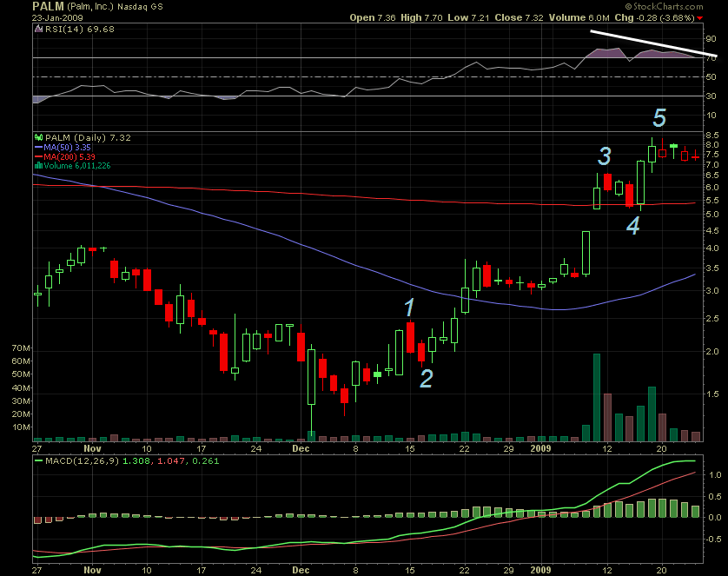Click the 1.0 label on MACD axis
Screen dimensions: 728x576
coord(715,475)
